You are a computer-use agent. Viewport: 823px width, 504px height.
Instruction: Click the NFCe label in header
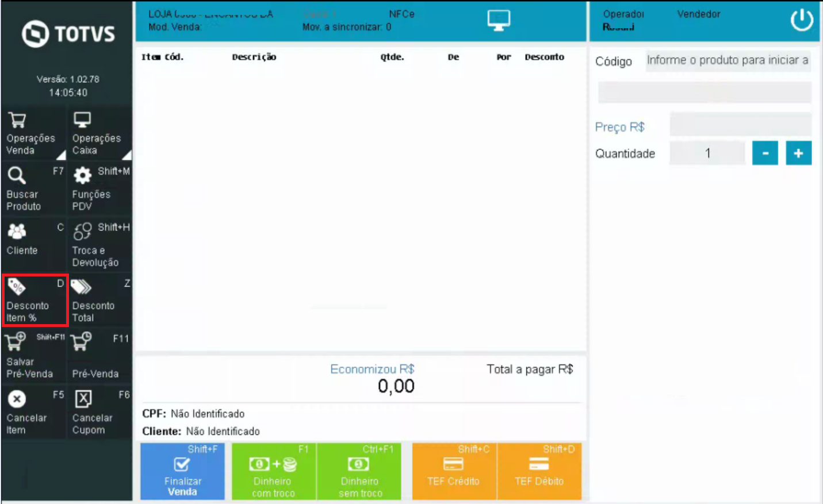401,14
